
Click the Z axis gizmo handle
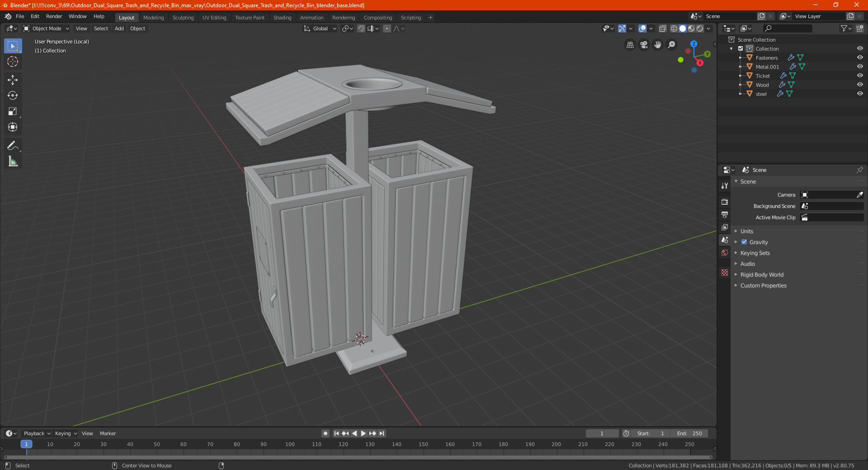(693, 44)
